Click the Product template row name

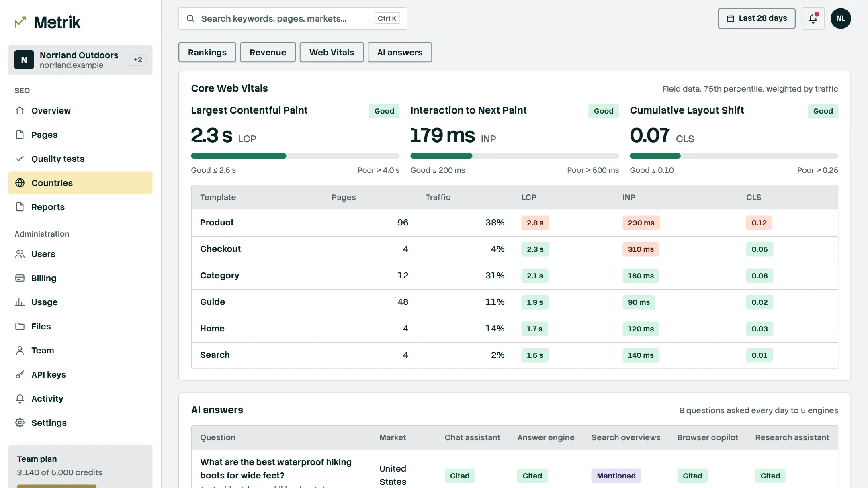(217, 223)
